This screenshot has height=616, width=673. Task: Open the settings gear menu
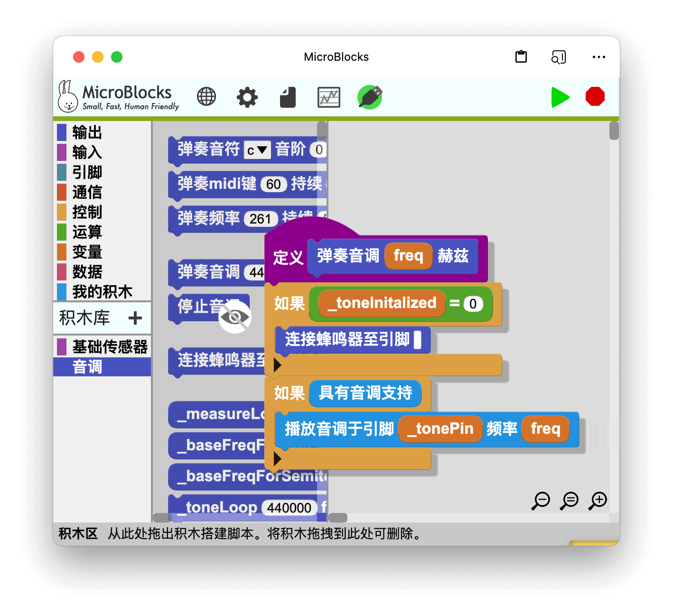(247, 97)
